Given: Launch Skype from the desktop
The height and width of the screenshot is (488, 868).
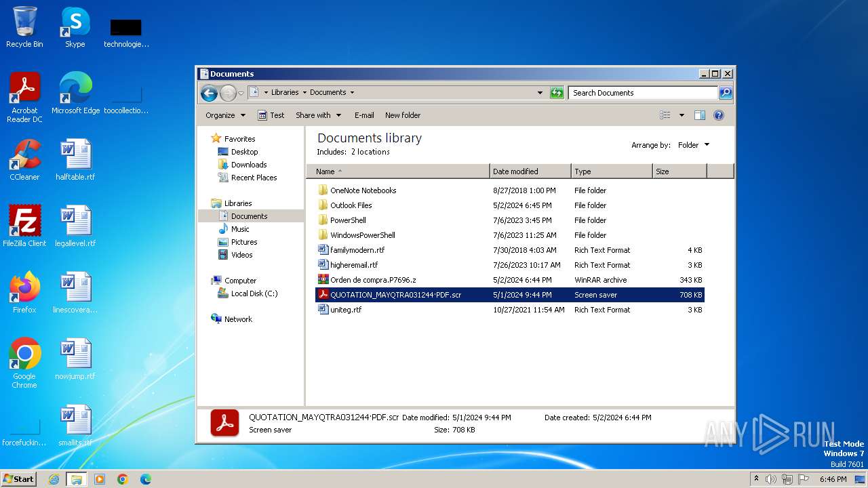Looking at the screenshot, I should point(75,27).
